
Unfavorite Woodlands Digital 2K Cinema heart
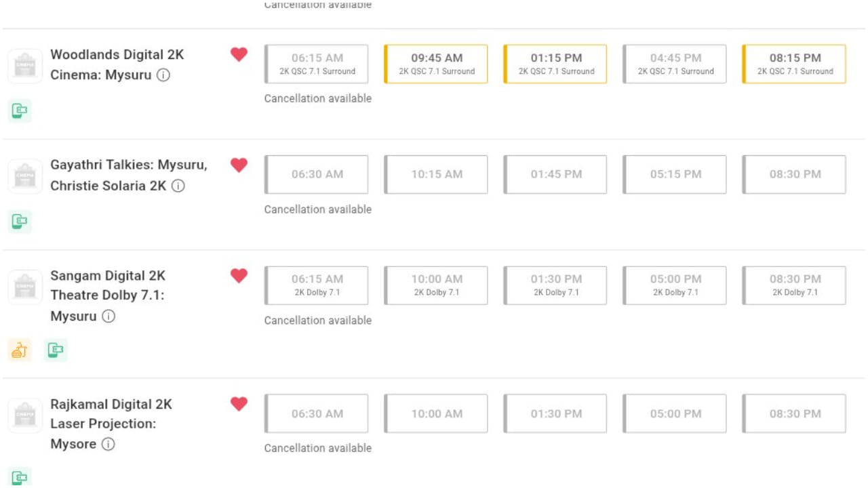click(239, 54)
